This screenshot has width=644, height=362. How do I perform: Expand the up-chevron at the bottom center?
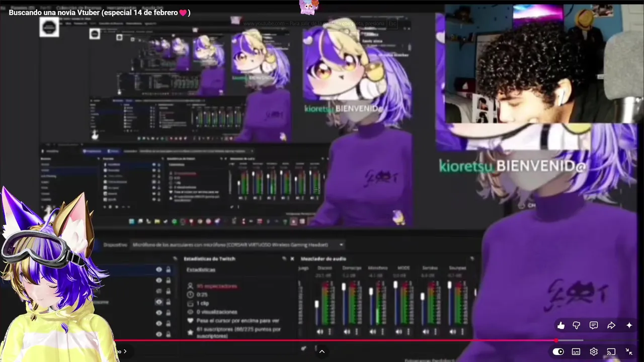[x=322, y=351]
